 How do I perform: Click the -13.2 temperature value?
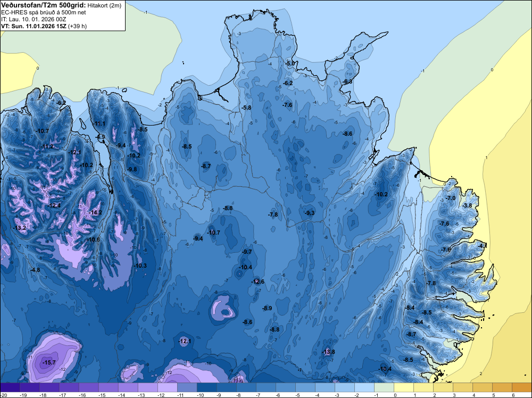[20, 228]
